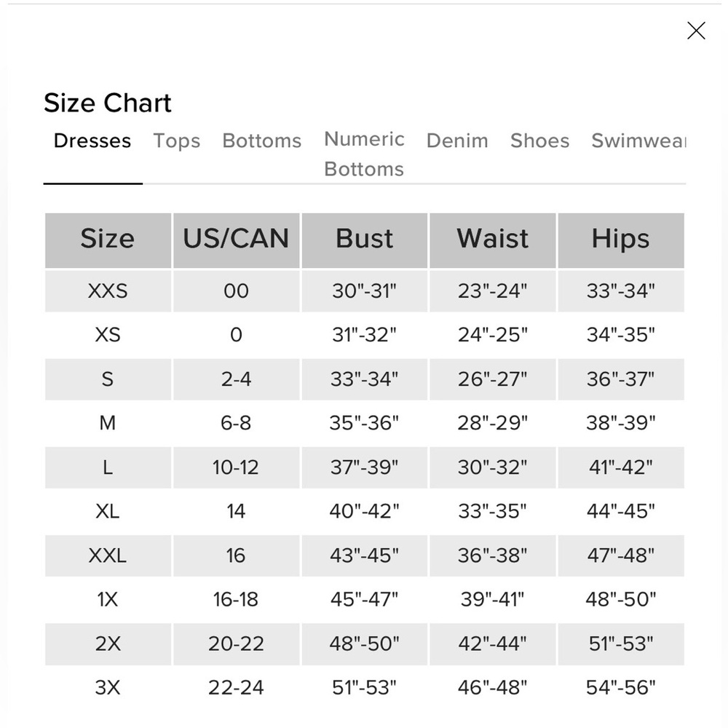728x728 pixels.
Task: Click the 2X US/CAN value 20-22
Action: 236,643
